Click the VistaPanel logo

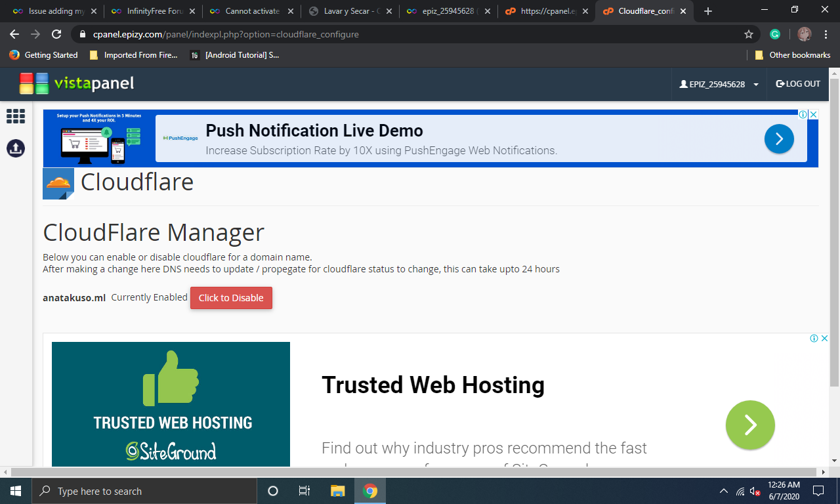pos(76,83)
